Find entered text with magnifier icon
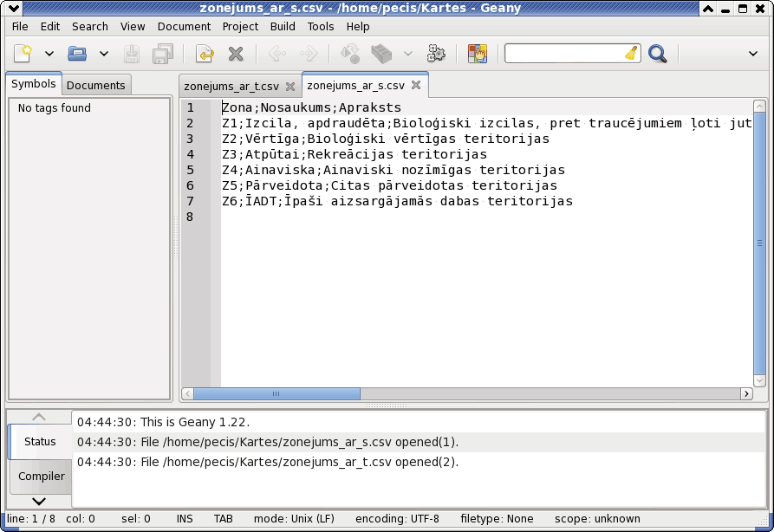The height and width of the screenshot is (532, 774). (658, 54)
